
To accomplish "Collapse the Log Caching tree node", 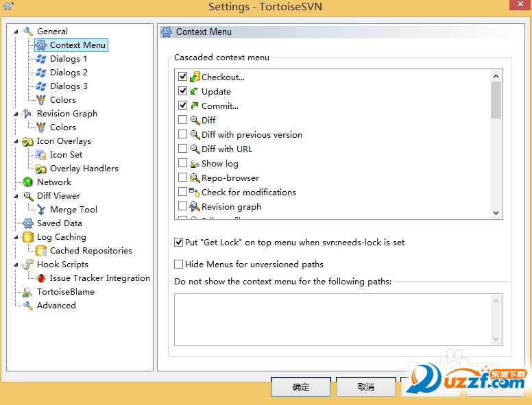I will [x=16, y=237].
